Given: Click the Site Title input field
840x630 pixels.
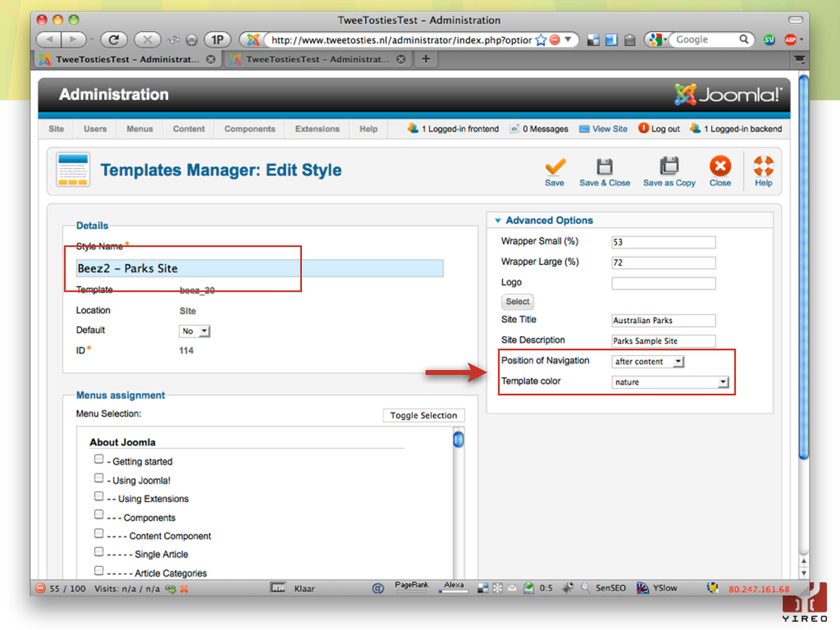Looking at the screenshot, I should (664, 320).
